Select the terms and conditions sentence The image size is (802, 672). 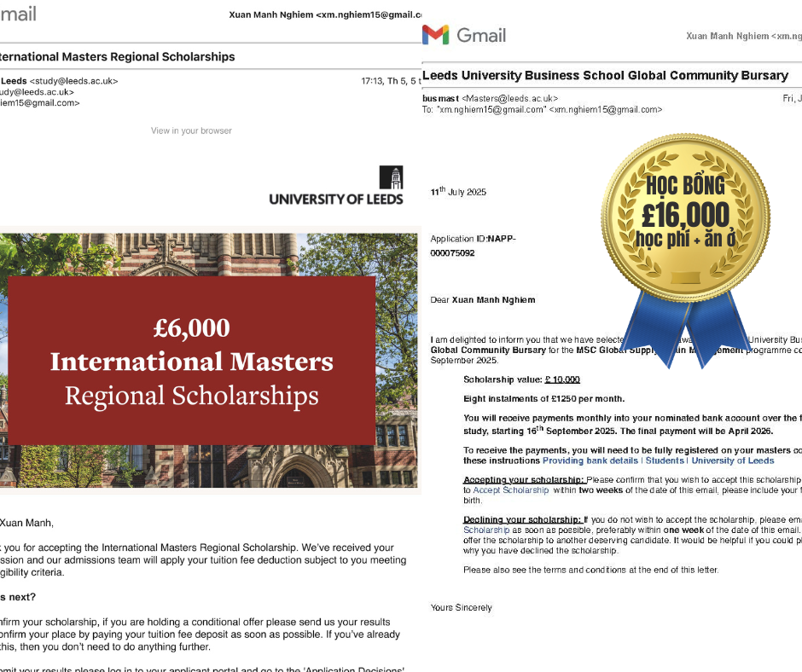pos(590,570)
